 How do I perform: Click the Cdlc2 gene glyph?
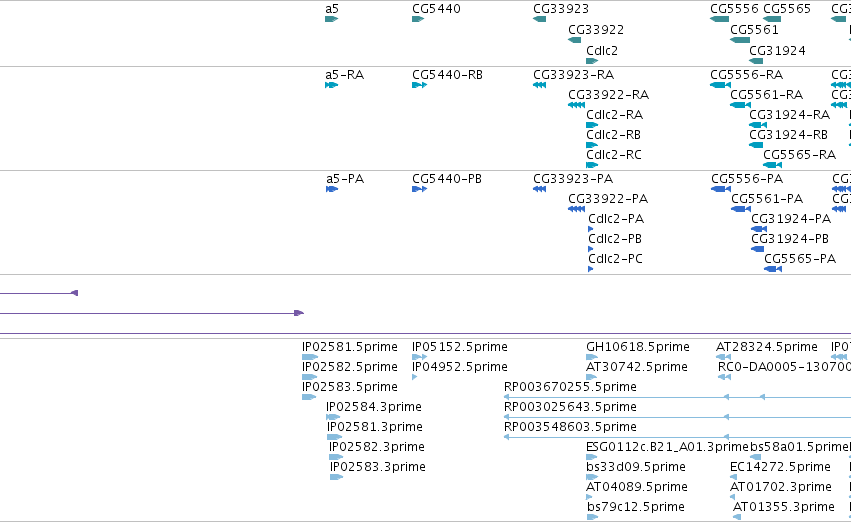(592, 61)
